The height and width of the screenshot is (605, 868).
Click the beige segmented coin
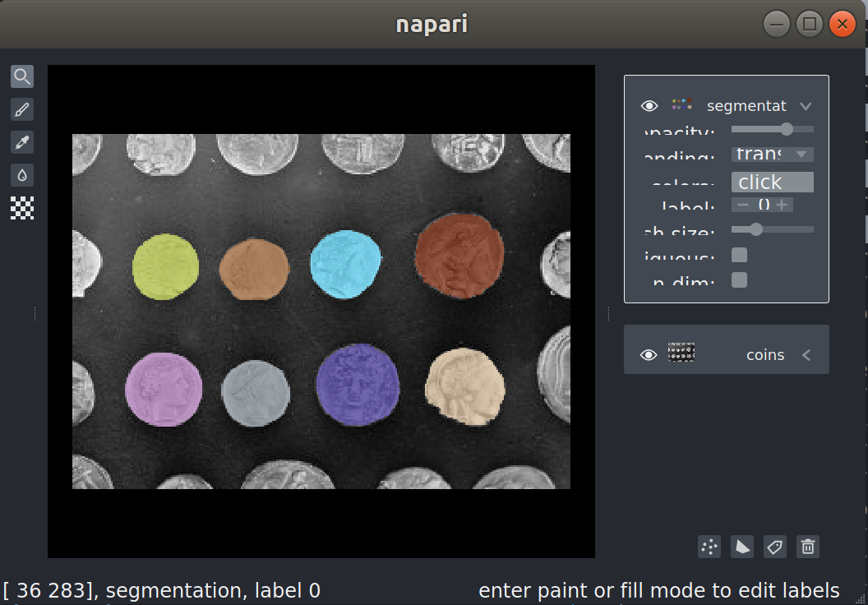point(465,386)
